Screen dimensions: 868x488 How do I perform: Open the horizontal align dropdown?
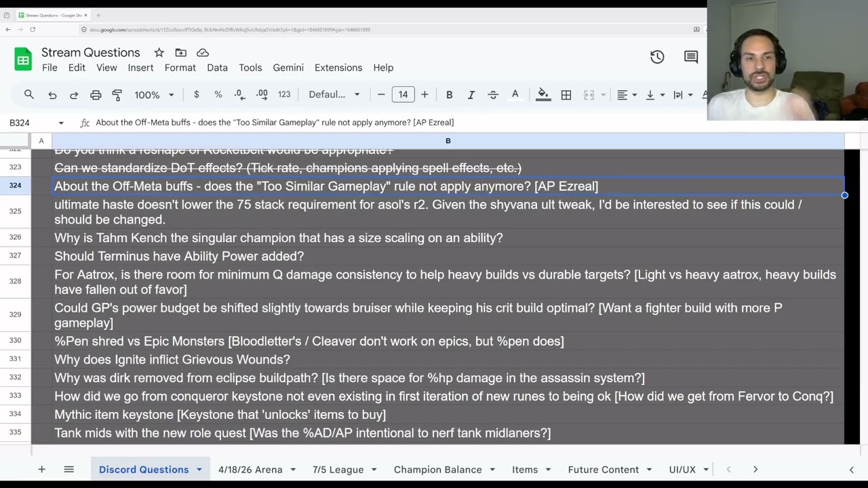tap(627, 95)
